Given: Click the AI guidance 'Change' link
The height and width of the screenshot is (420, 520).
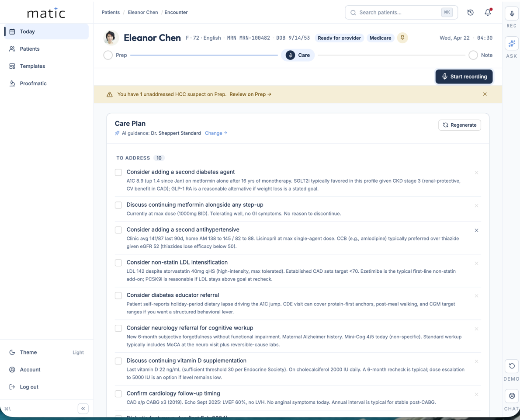Looking at the screenshot, I should 216,133.
